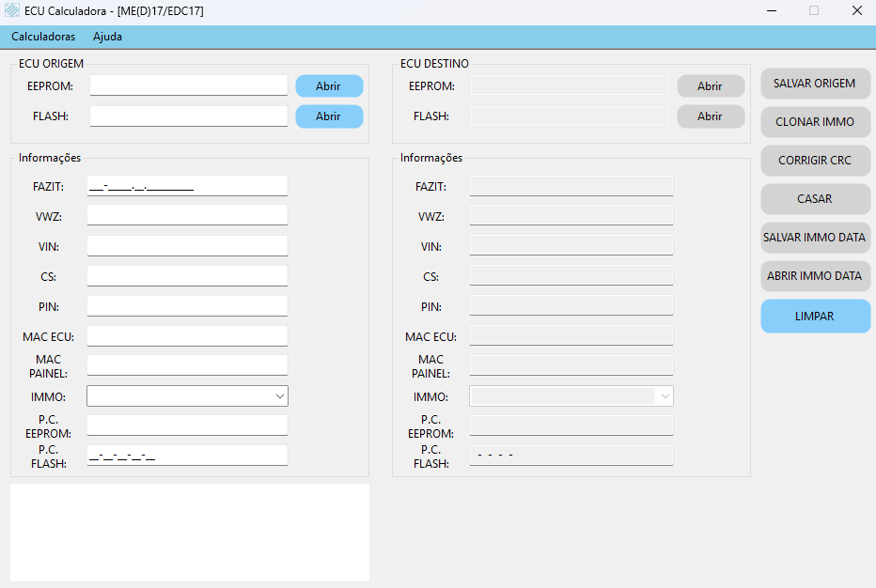
Task: Click the CASAR button
Action: click(815, 199)
